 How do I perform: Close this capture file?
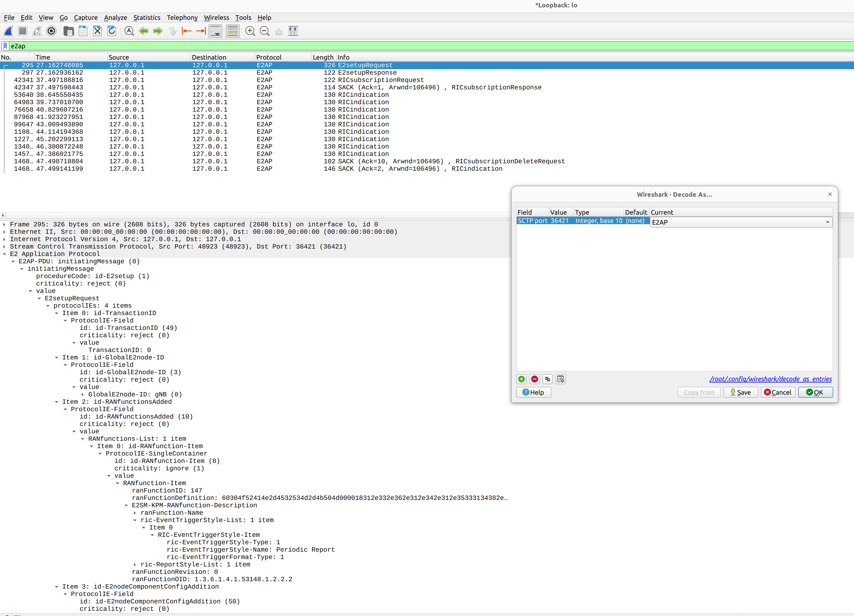(x=97, y=31)
